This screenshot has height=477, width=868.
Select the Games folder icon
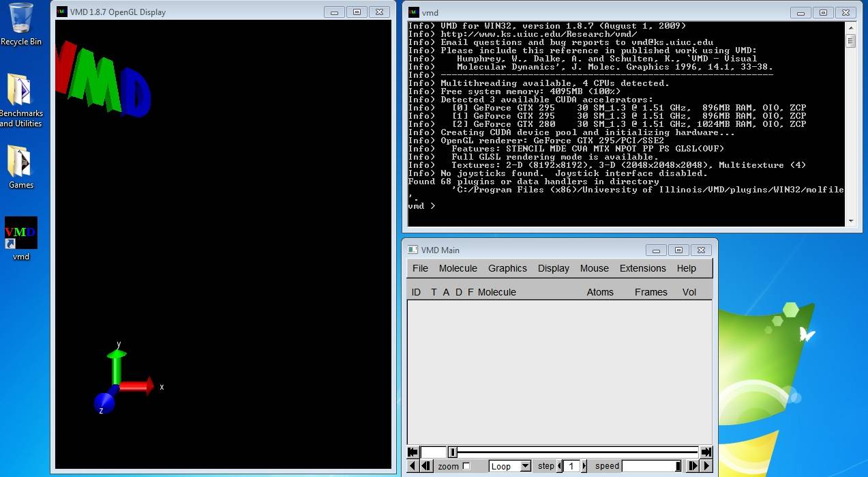(x=21, y=167)
